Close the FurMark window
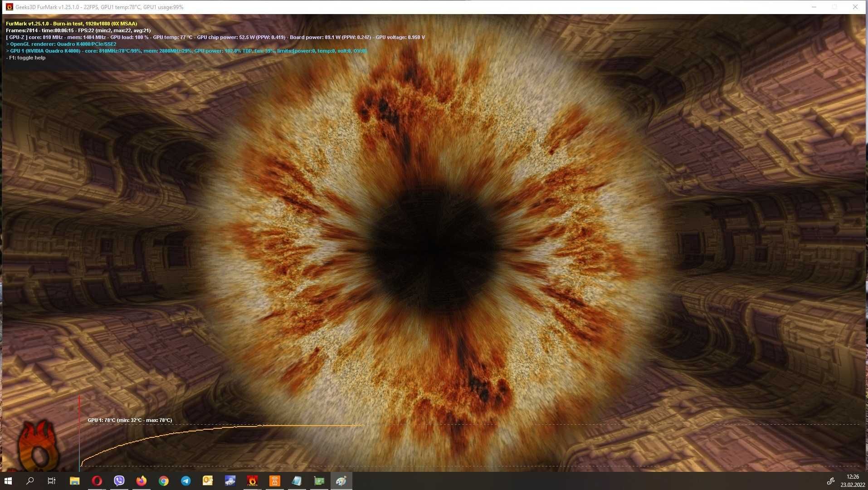Image resolution: width=868 pixels, height=490 pixels. point(855,7)
